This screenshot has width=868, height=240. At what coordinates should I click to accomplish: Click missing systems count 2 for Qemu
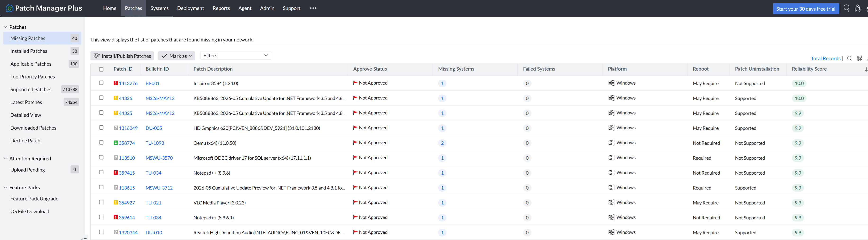click(x=442, y=143)
